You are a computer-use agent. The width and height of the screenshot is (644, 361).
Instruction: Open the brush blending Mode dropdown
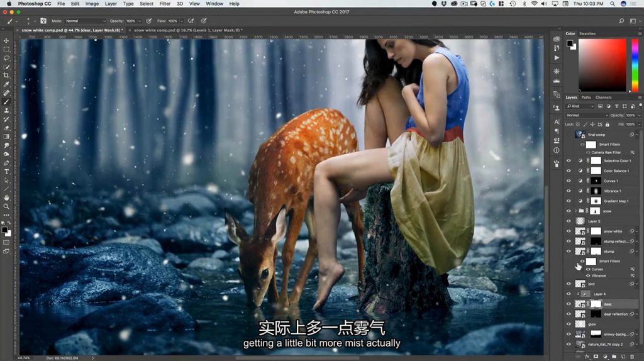85,21
